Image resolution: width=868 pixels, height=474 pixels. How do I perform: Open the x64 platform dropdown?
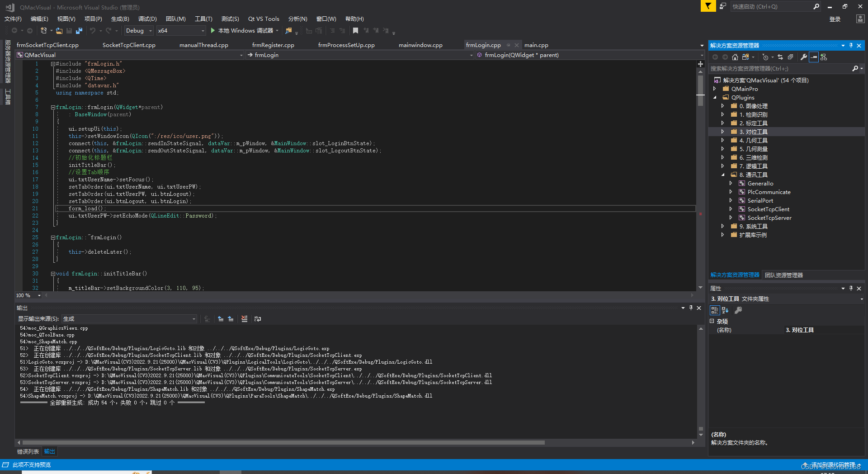(181, 31)
